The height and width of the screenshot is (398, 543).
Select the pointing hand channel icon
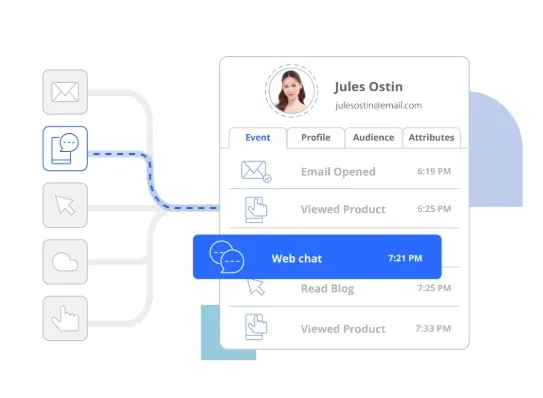(x=65, y=318)
